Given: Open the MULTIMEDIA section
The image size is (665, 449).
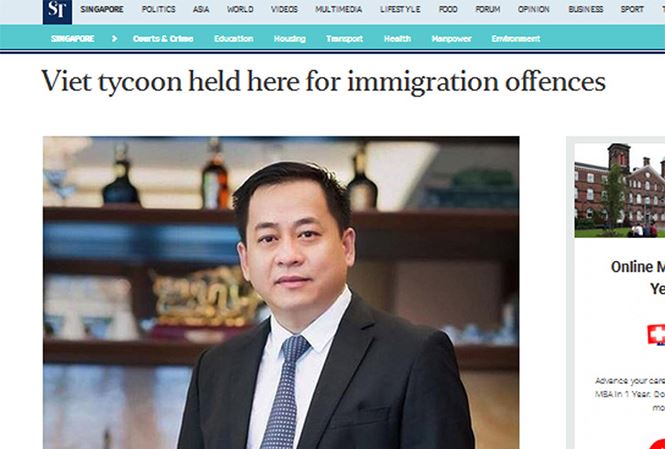Looking at the screenshot, I should 339,9.
